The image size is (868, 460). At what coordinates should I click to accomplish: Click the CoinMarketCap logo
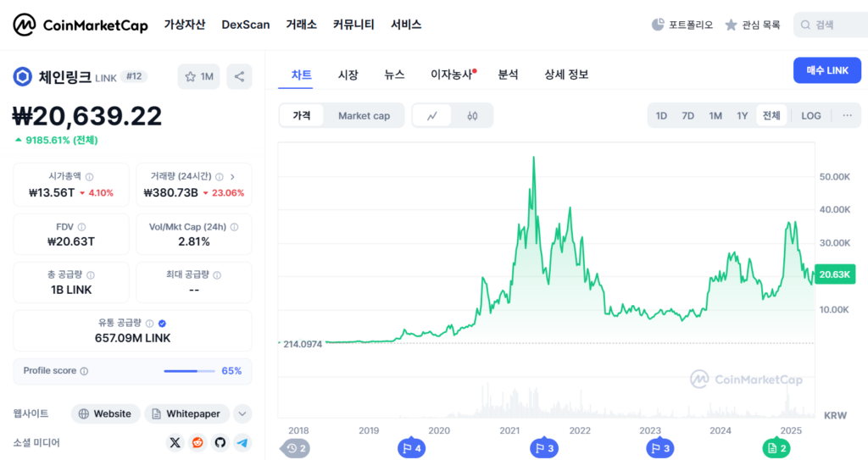click(81, 25)
